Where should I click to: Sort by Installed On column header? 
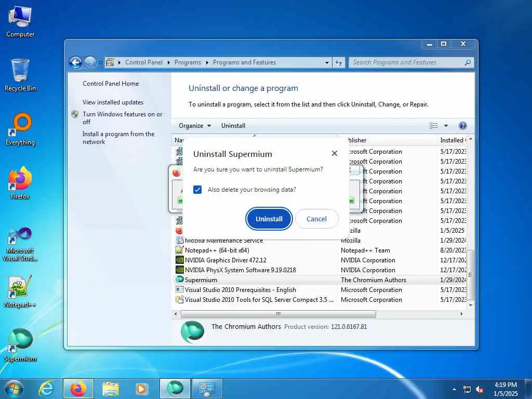[x=453, y=140]
